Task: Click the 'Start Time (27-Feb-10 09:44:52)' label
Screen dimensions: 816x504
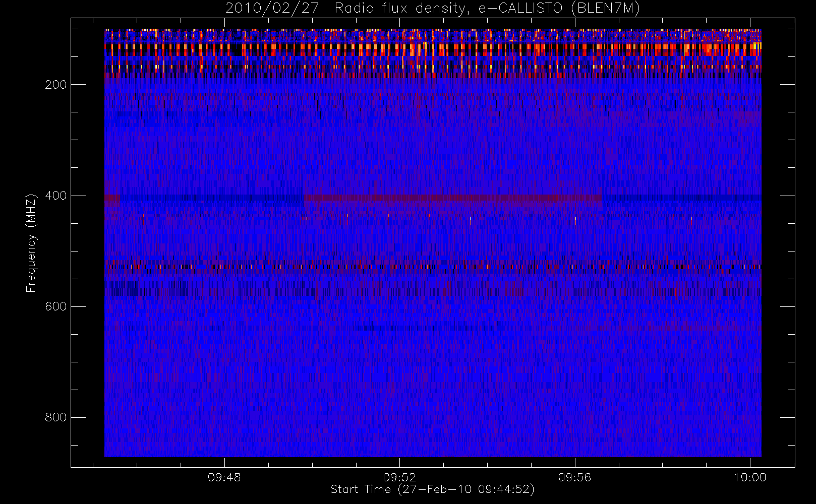Action: pos(432,489)
